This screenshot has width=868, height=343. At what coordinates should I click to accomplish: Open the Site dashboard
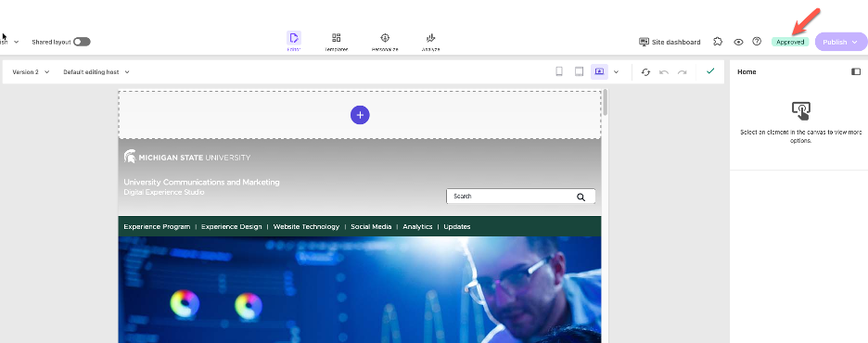click(670, 42)
